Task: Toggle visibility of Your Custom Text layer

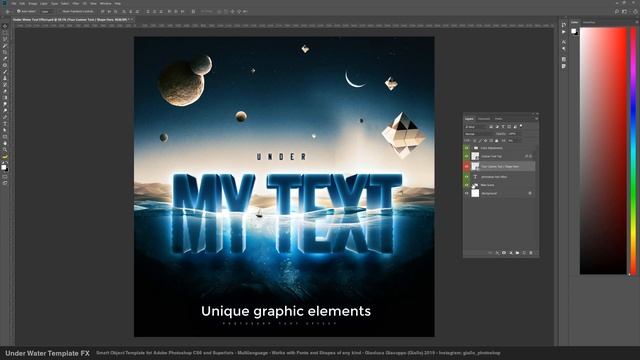Action: 467,167
